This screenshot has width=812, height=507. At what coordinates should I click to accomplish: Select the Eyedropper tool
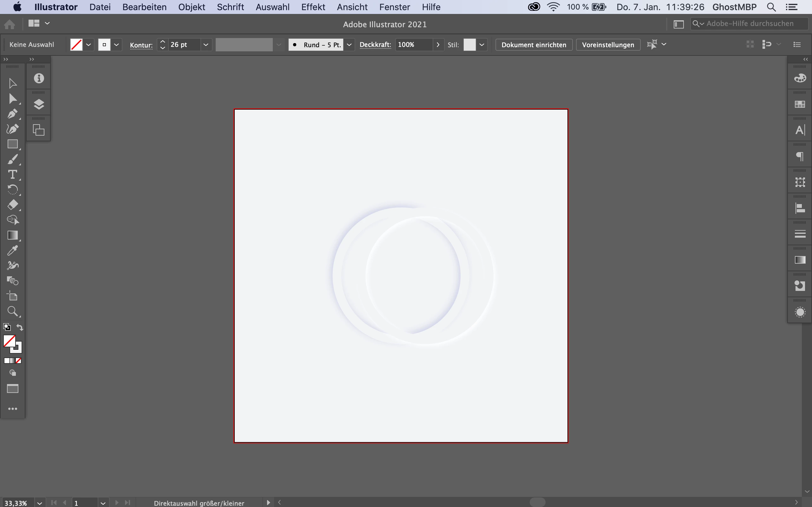tap(12, 250)
